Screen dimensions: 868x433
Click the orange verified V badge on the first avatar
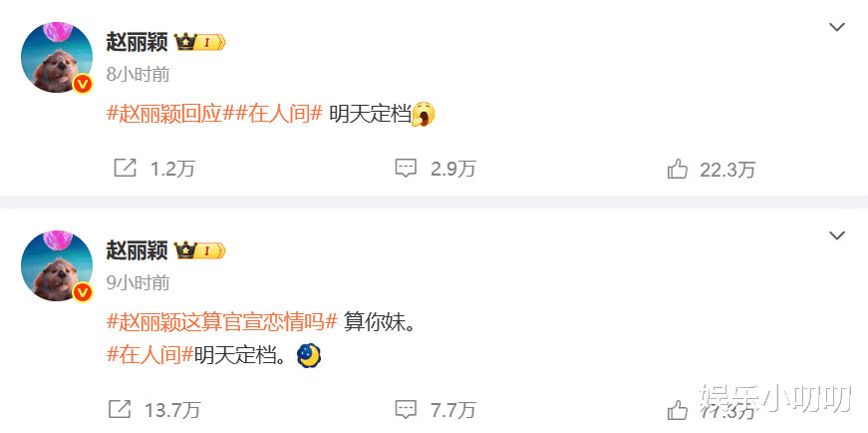83,84
